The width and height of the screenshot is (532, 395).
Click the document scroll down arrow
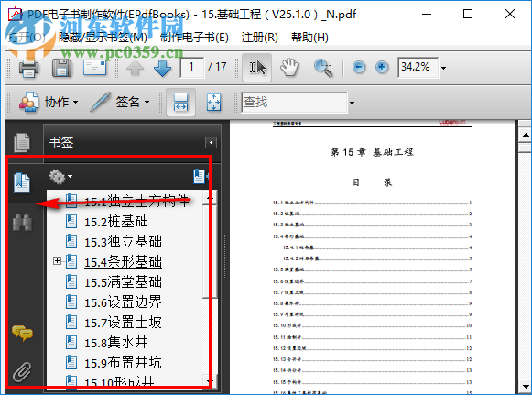point(526,386)
